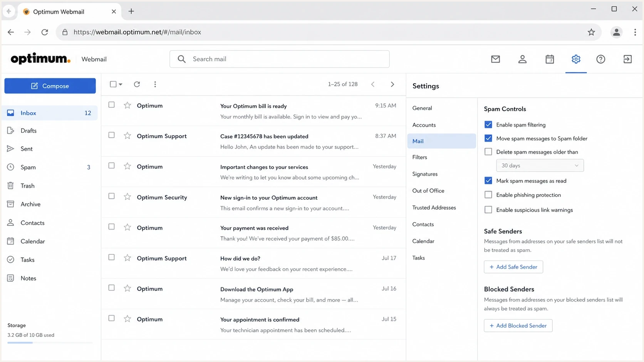Open Notes in the sidebar
The height and width of the screenshot is (362, 644).
coord(50,278)
